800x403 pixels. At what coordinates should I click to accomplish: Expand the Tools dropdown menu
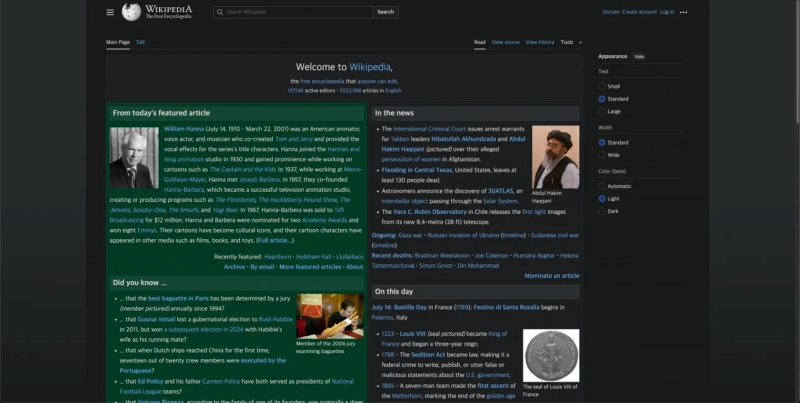(569, 42)
